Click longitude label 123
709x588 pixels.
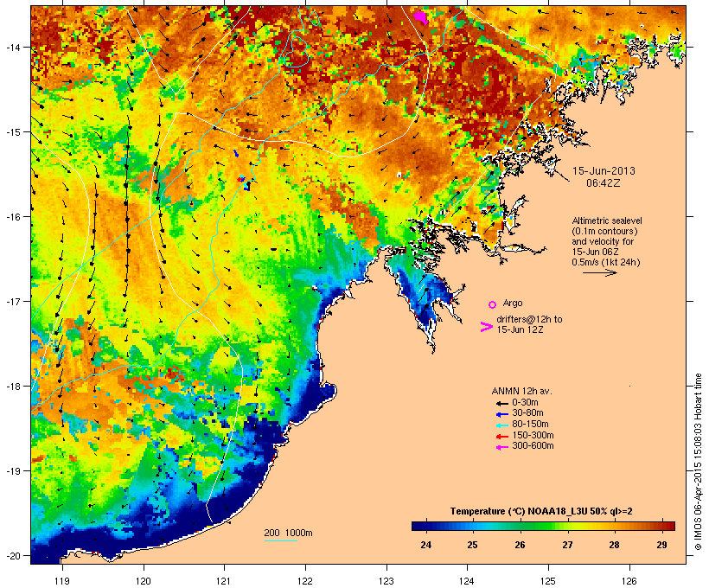pyautogui.click(x=386, y=581)
